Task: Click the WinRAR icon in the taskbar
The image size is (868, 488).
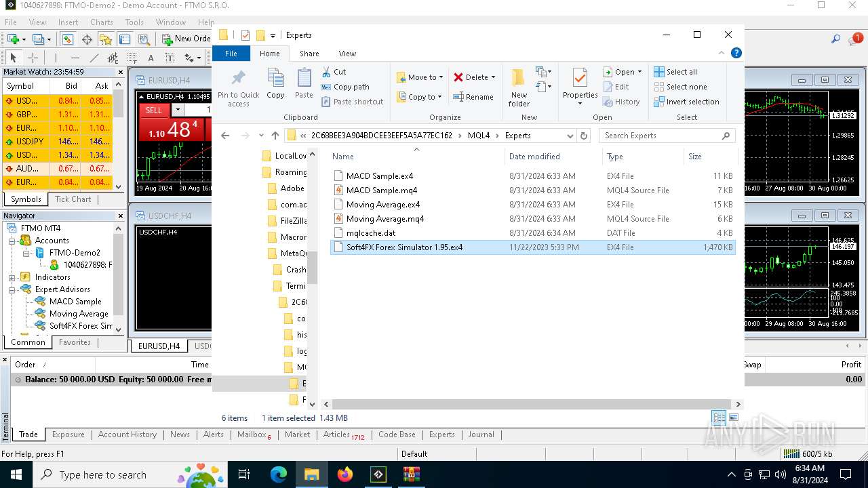Action: [x=411, y=474]
